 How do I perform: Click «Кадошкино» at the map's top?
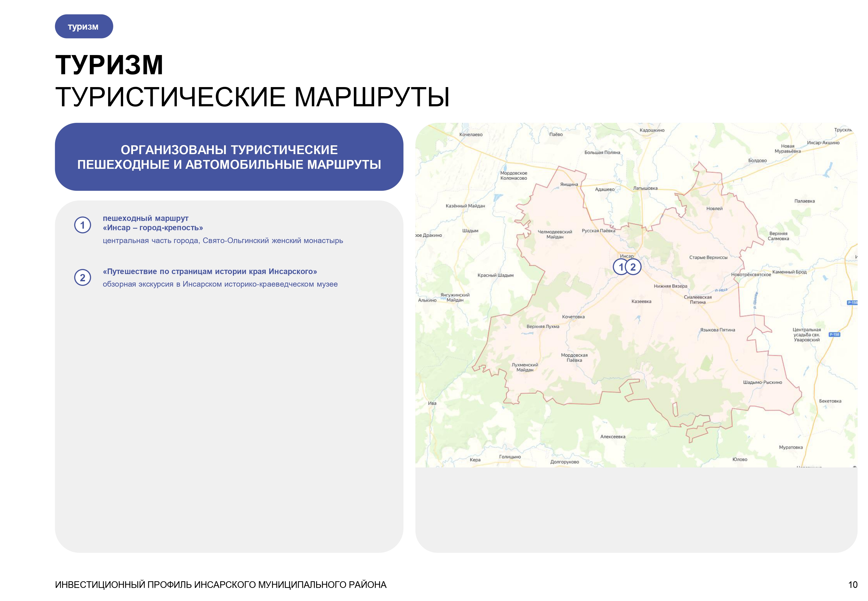point(652,130)
